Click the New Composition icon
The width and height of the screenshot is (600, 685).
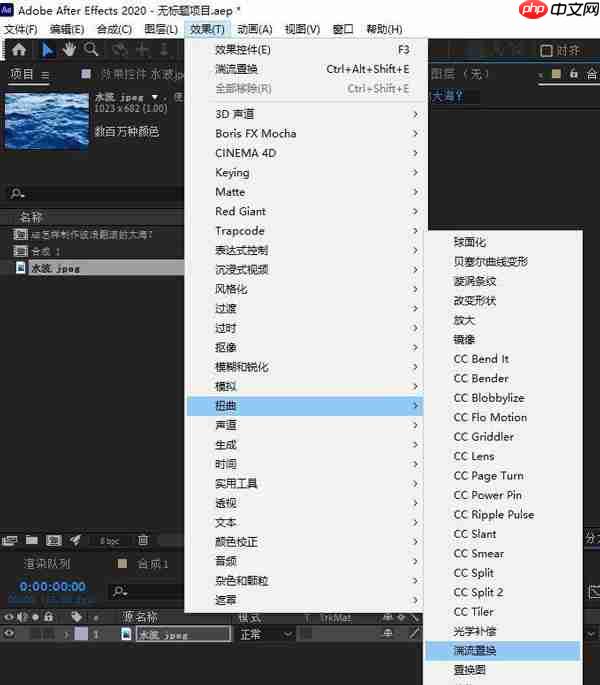54,541
